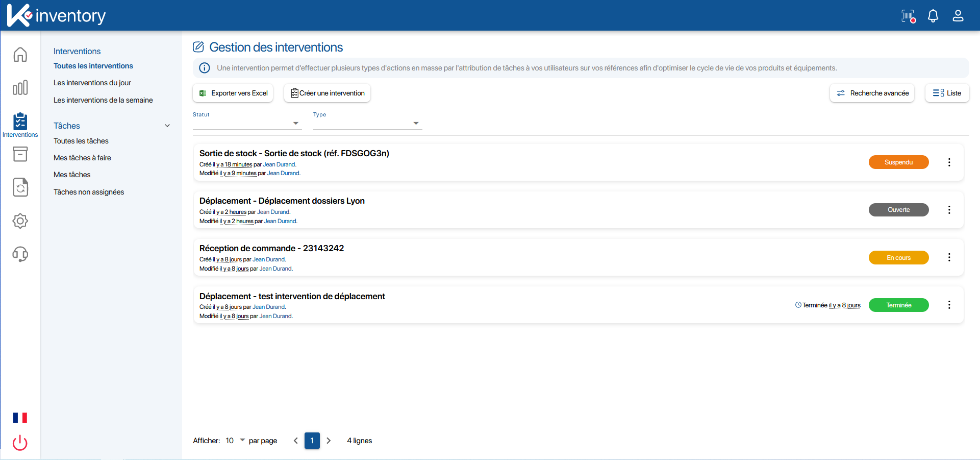Open the settings gear icon in sidebar
Viewport: 980px width, 460px height.
[20, 221]
